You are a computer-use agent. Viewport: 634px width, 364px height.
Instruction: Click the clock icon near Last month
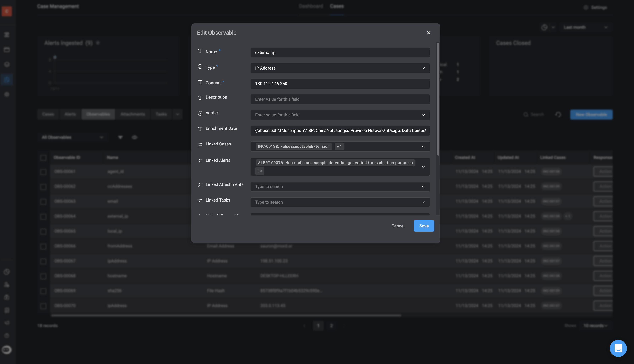[544, 27]
